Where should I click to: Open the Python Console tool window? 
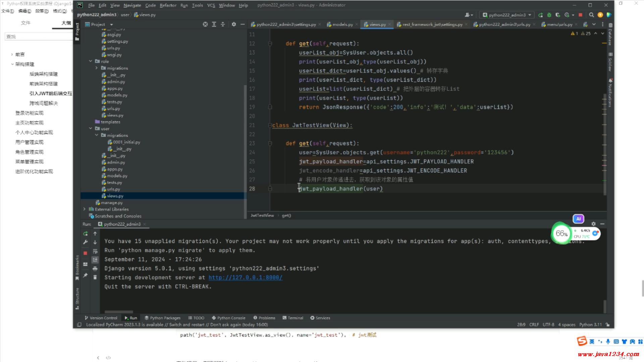click(228, 318)
